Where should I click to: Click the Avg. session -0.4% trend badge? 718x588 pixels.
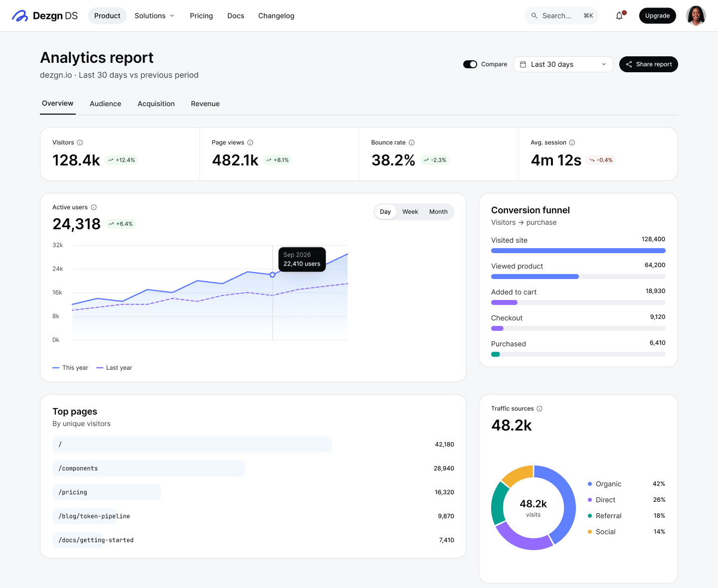[601, 160]
